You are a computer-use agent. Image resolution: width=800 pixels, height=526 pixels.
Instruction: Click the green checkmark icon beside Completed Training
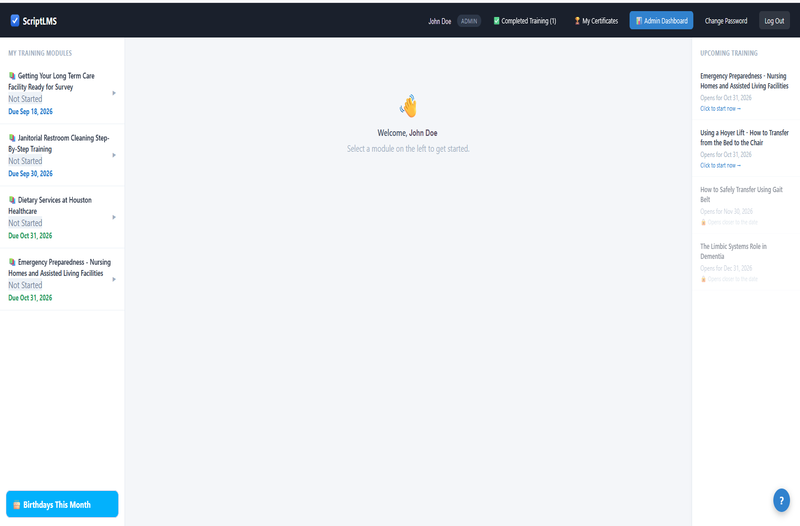[x=496, y=21]
